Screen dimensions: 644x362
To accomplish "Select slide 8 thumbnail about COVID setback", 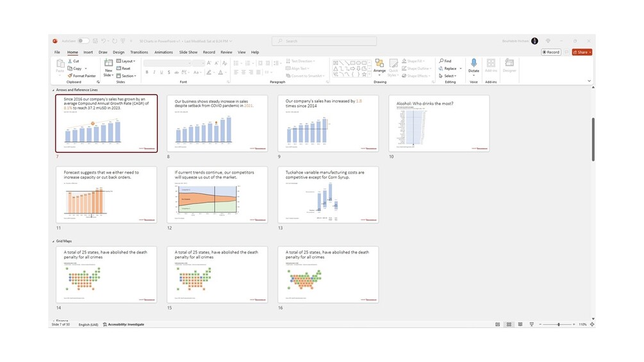I will [217, 124].
